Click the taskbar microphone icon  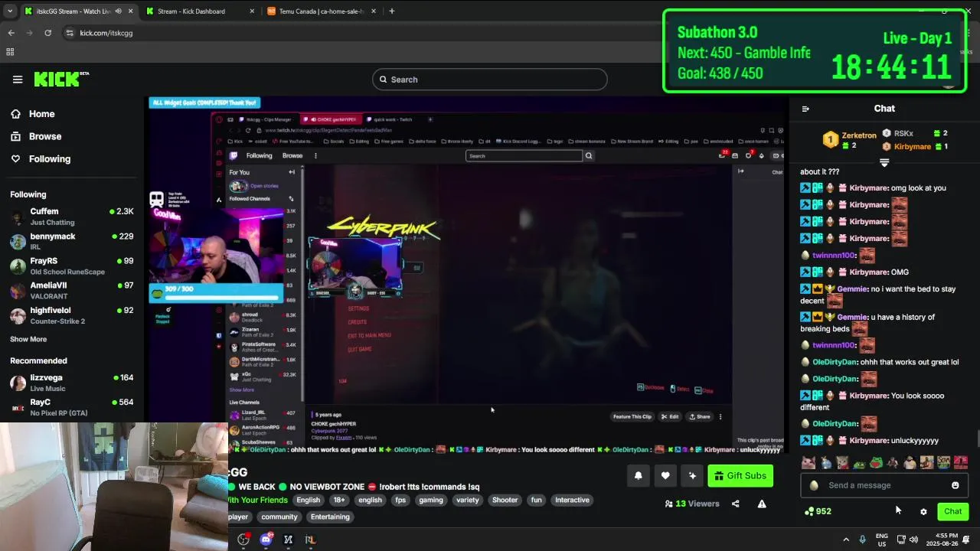pyautogui.click(x=863, y=540)
